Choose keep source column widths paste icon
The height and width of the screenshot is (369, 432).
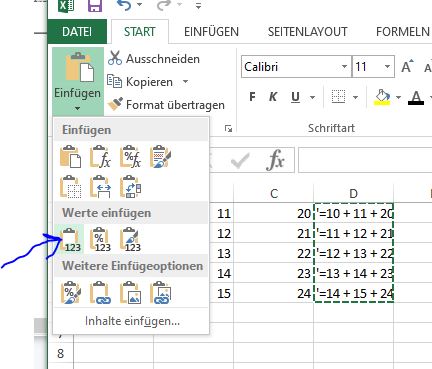pyautogui.click(x=100, y=187)
